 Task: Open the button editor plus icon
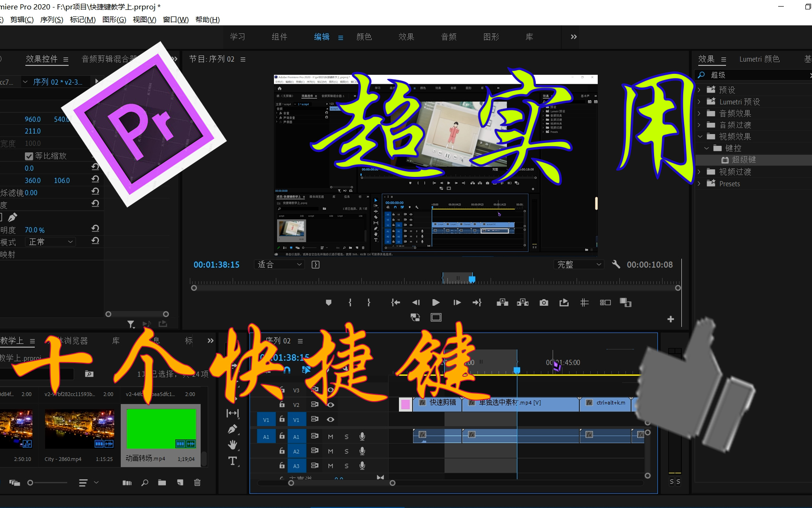coord(671,319)
